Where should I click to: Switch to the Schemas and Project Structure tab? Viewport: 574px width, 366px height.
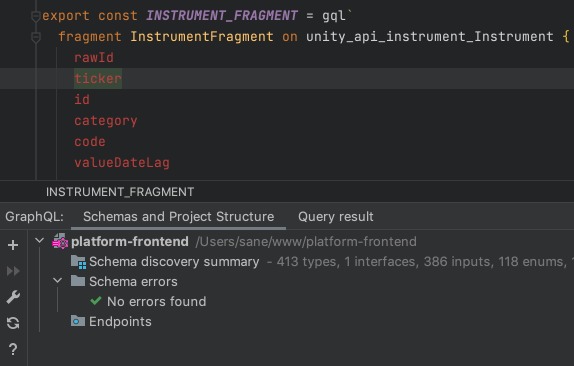click(x=178, y=217)
